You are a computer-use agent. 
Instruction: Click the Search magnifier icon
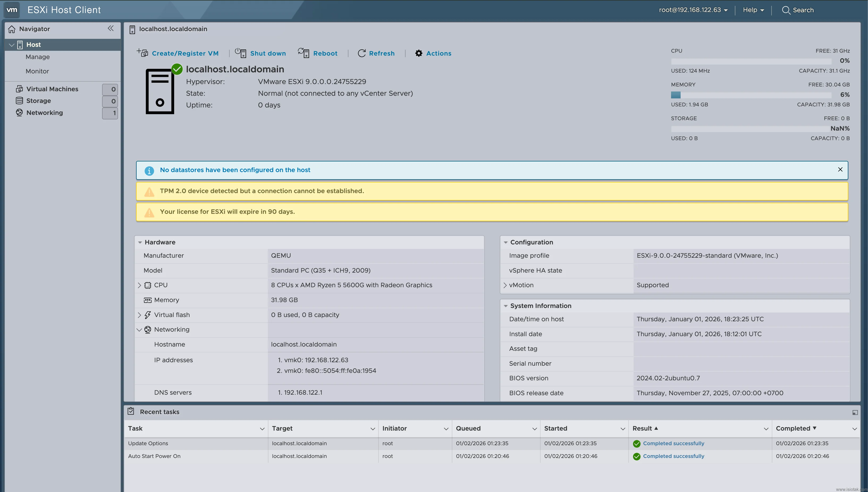(x=786, y=10)
